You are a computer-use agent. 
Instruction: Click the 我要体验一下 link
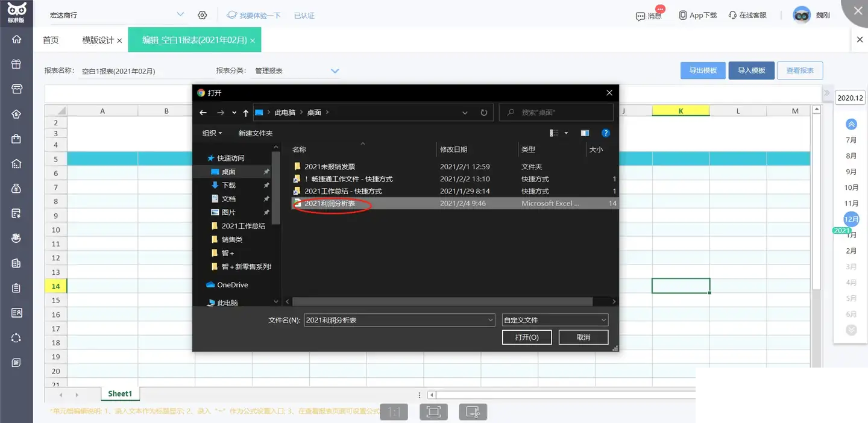click(254, 15)
